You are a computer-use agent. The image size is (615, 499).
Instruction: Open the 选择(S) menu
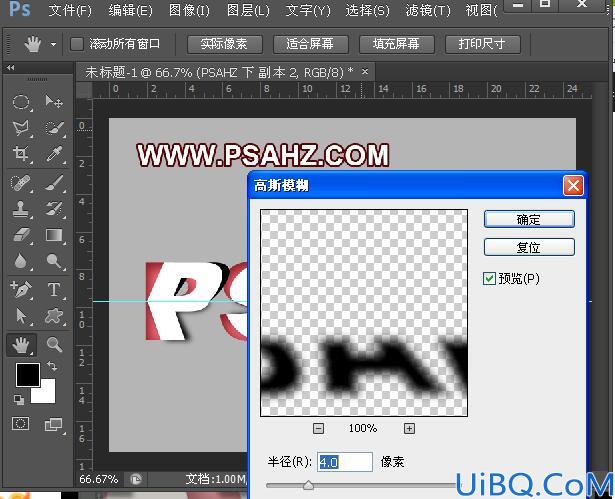tap(368, 10)
